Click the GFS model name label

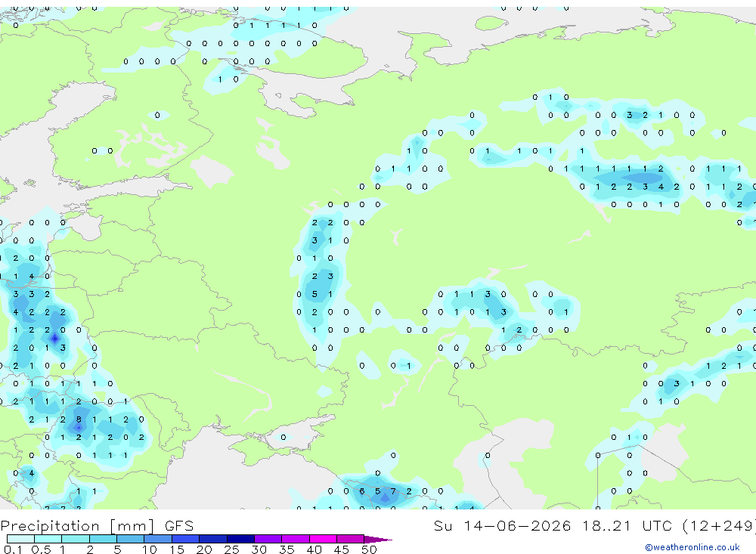[x=179, y=525]
